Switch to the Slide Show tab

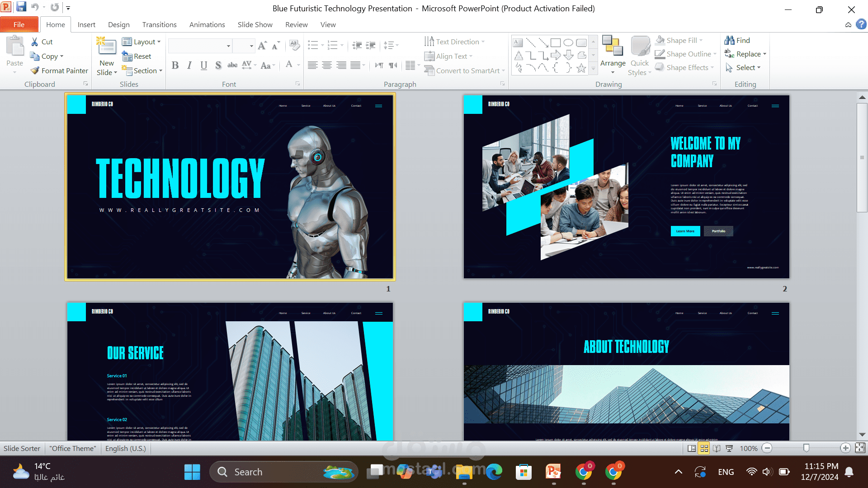255,24
